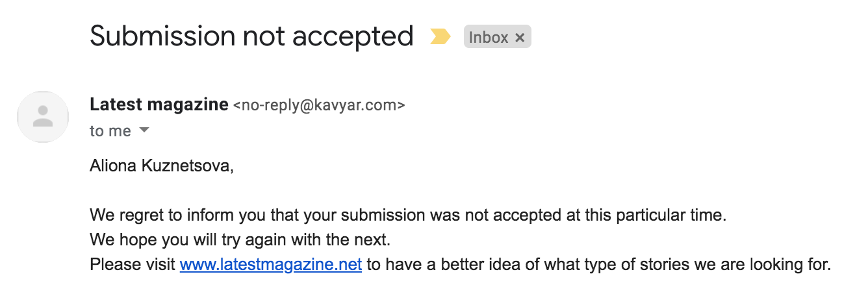Open the sender's profile avatar
Image resolution: width=868 pixels, height=283 pixels.
point(43,117)
